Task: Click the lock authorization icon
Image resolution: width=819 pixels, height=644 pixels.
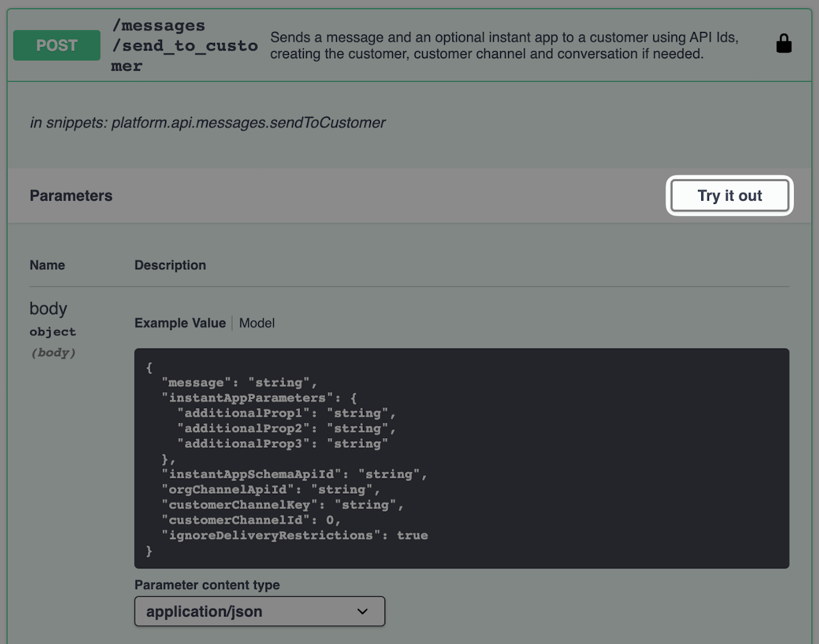Action: [x=783, y=44]
